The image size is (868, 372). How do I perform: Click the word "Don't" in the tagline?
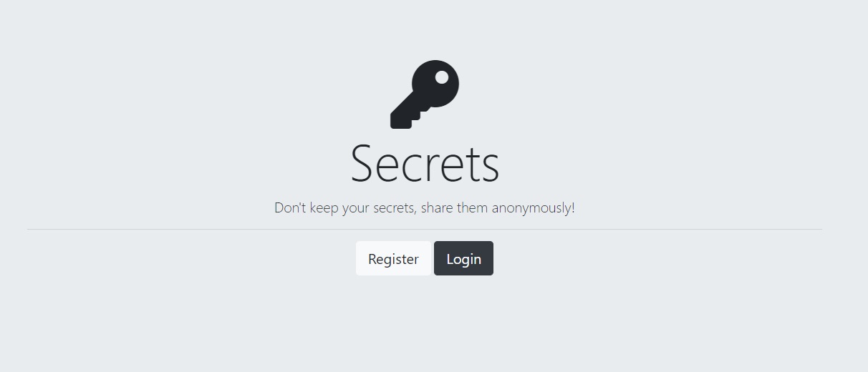290,207
